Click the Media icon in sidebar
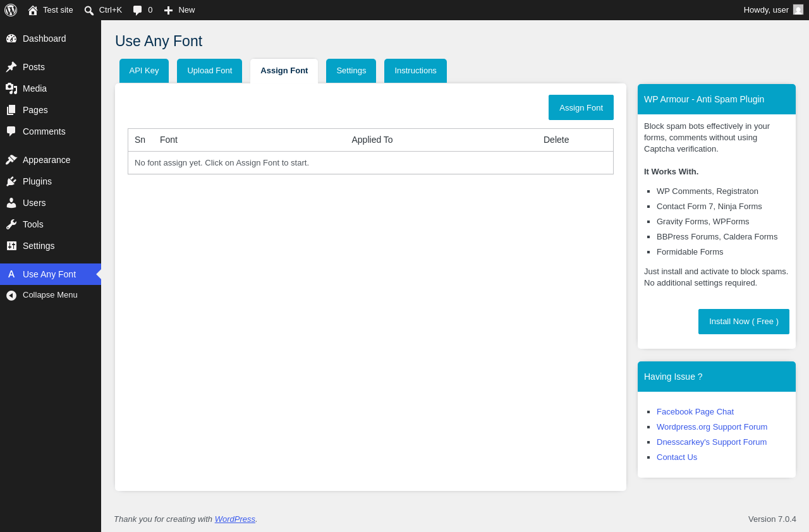This screenshot has width=809, height=532. coord(11,88)
